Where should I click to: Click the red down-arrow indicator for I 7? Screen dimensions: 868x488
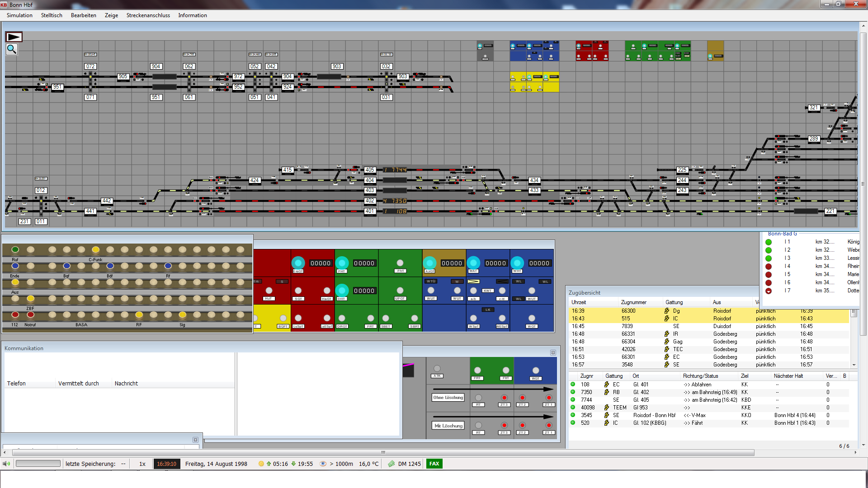769,291
